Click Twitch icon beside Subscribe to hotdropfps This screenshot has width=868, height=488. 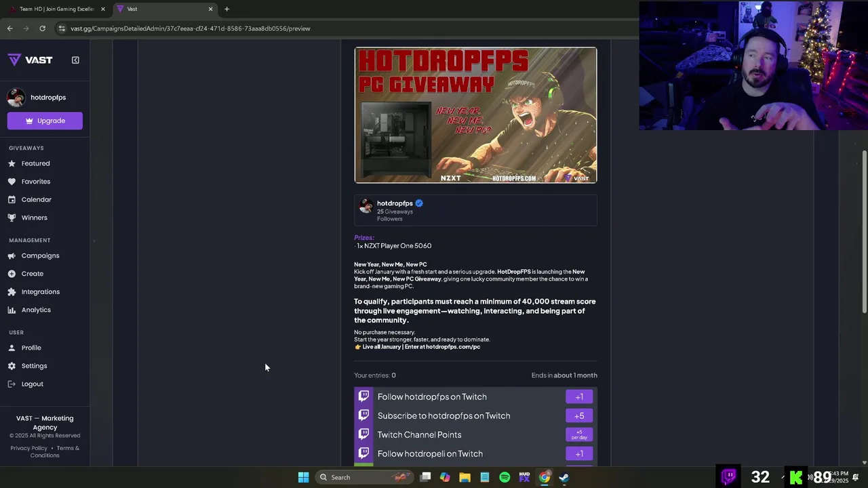(363, 415)
